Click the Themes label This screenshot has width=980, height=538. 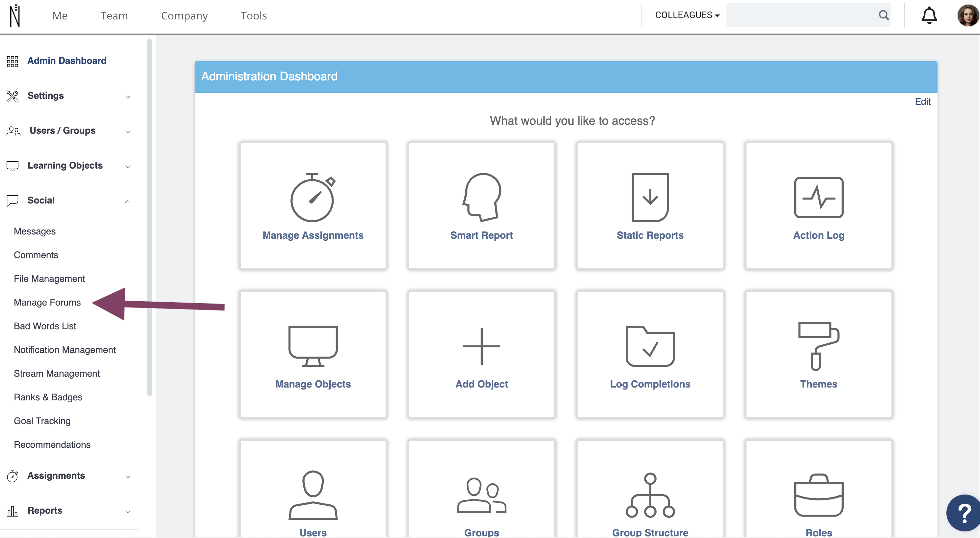(x=819, y=384)
